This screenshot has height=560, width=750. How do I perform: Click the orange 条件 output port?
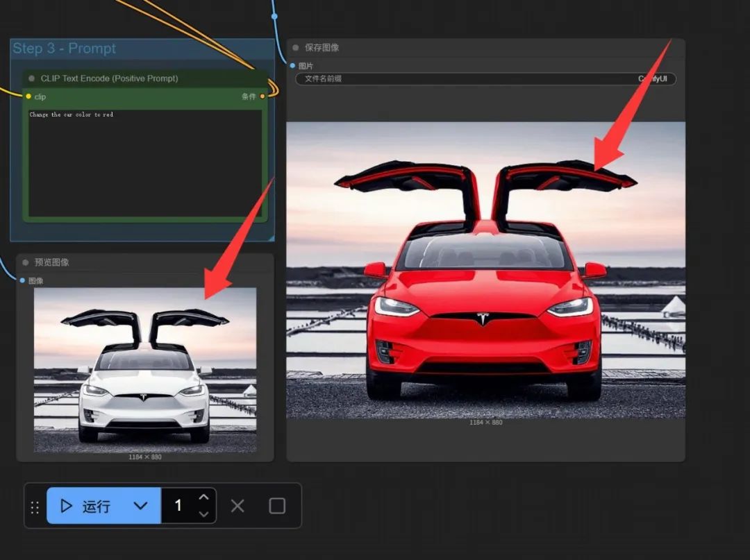262,96
